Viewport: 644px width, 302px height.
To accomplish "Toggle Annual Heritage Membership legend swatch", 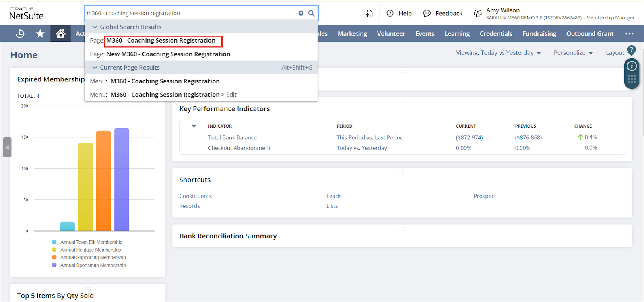I will click(54, 250).
